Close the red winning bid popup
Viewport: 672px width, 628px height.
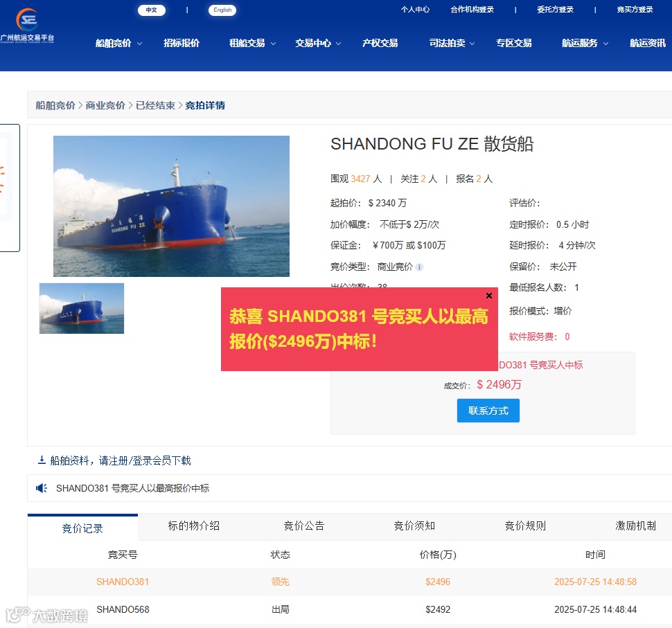(x=489, y=296)
